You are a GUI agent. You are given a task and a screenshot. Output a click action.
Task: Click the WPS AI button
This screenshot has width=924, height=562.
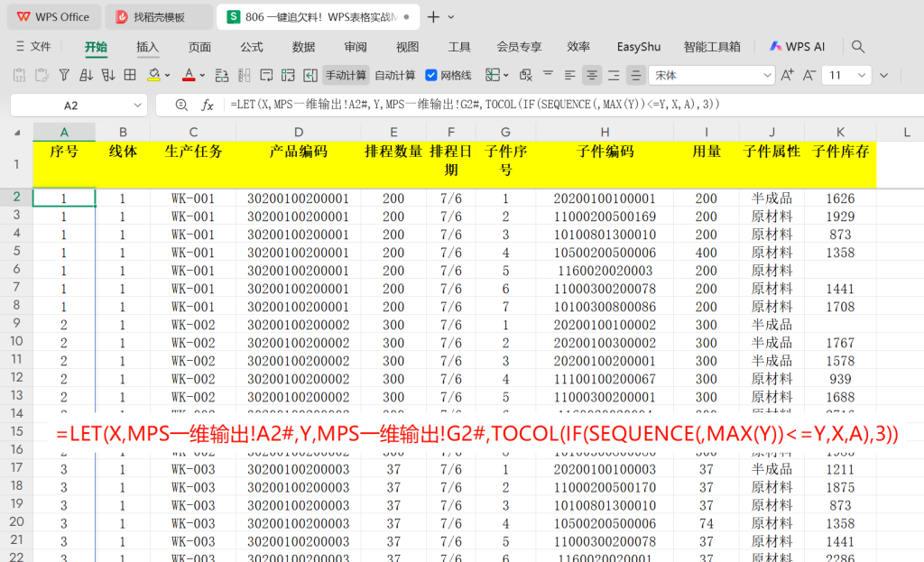798,47
